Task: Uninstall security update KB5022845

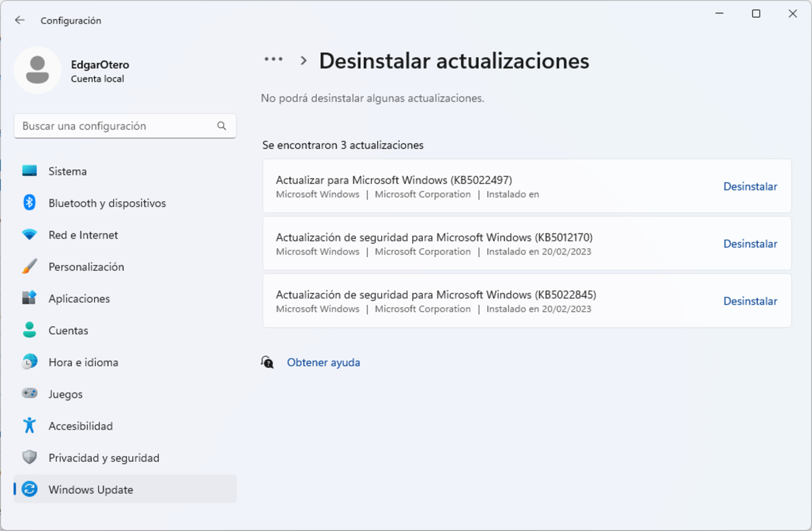Action: tap(750, 301)
